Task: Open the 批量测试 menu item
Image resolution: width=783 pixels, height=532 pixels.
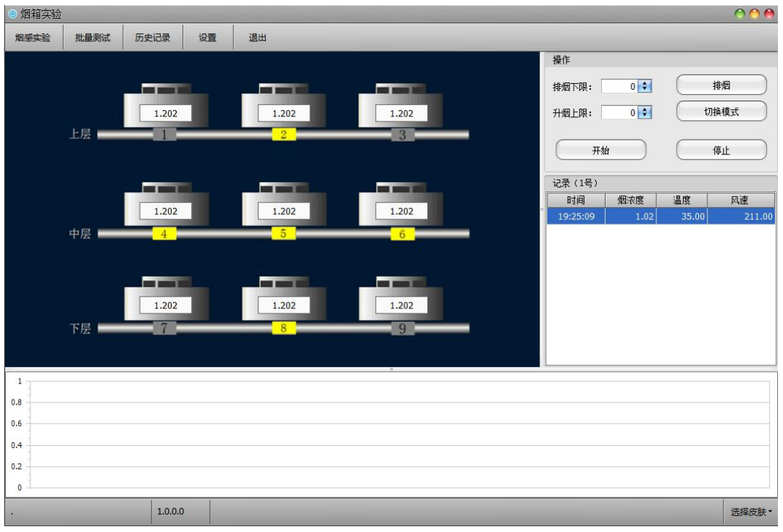Action: tap(93, 38)
